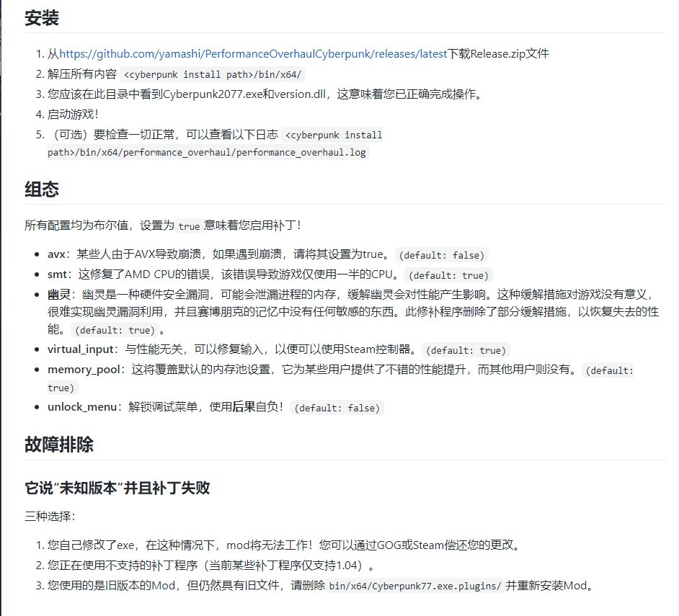Screen dimensions: 679x616
Task: Click the Cyberpunk77.exe.plugins path code
Action: tap(415, 586)
